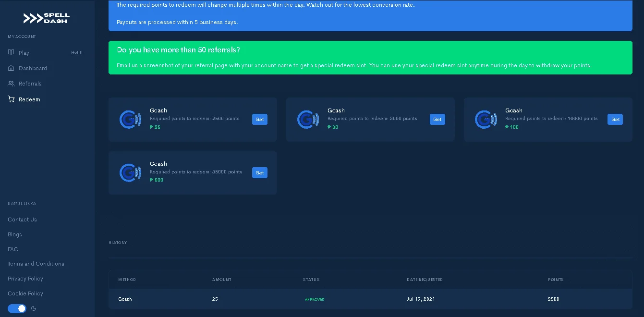The image size is (644, 317).
Task: Click 'Required points to redeem: 35000 points' text
Action: point(196,172)
